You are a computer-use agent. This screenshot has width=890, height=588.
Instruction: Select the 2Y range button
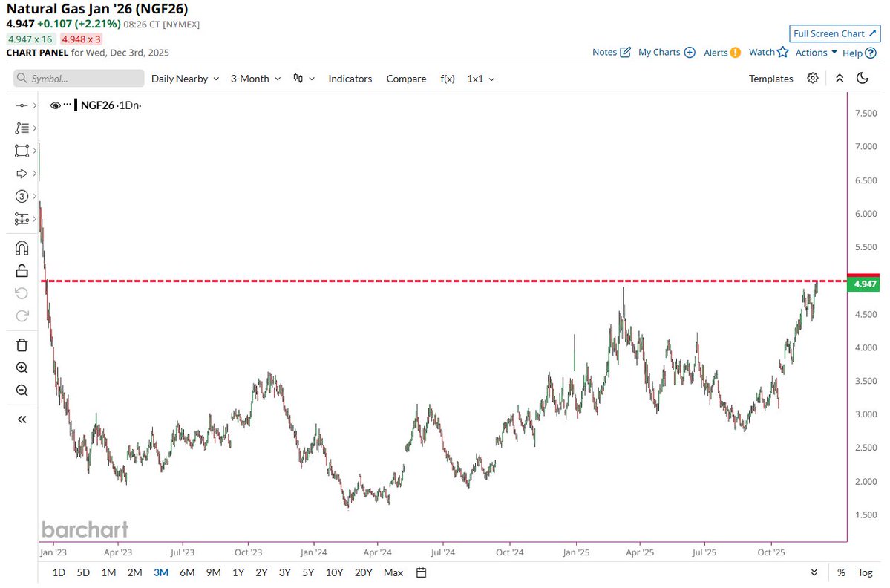(x=262, y=572)
